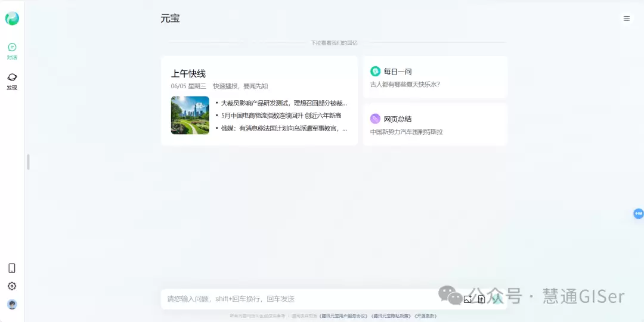Open the hamburger menu at top right
Screen dimensions: 644x322
pos(626,18)
